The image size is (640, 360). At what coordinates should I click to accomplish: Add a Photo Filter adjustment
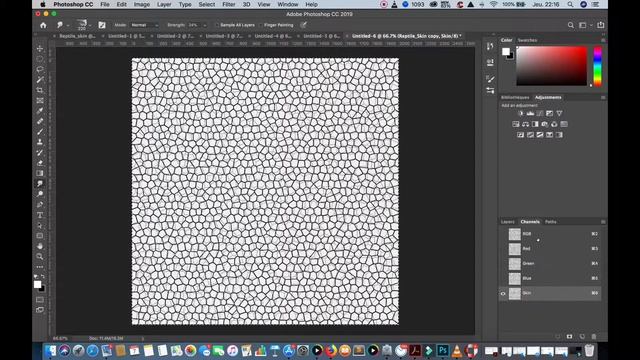pos(544,124)
